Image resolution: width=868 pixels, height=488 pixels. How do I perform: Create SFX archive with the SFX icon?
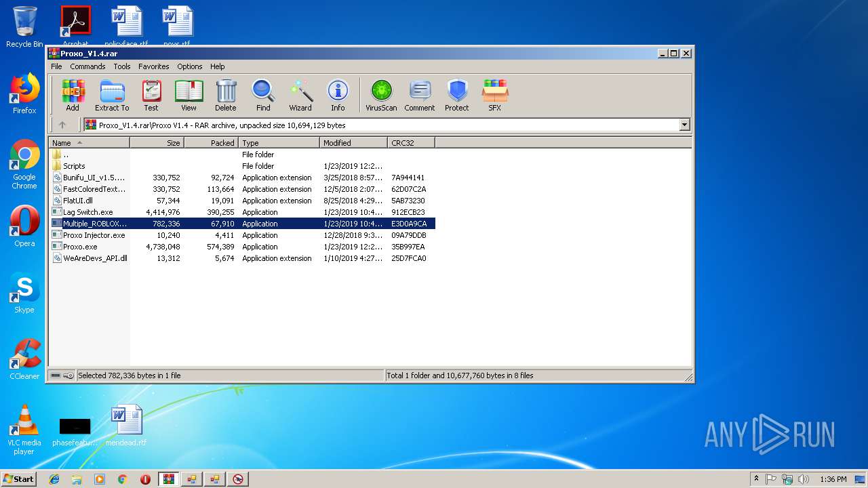[495, 96]
